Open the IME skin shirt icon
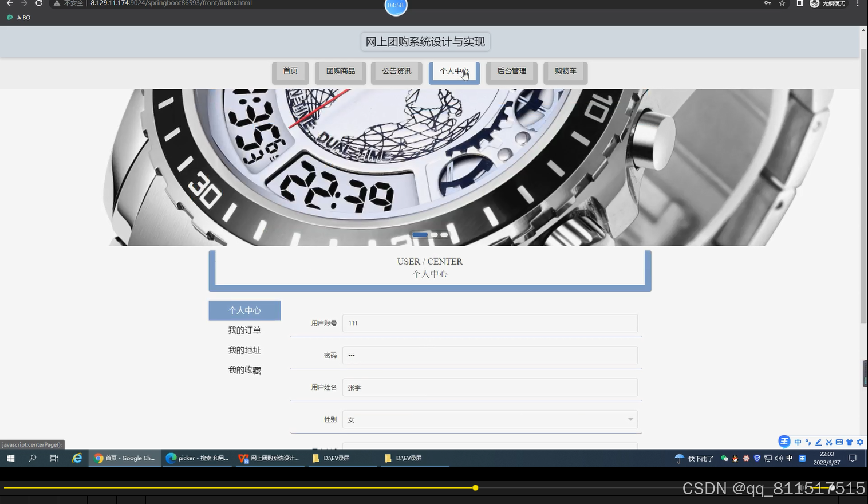The width and height of the screenshot is (868, 504). tap(850, 442)
